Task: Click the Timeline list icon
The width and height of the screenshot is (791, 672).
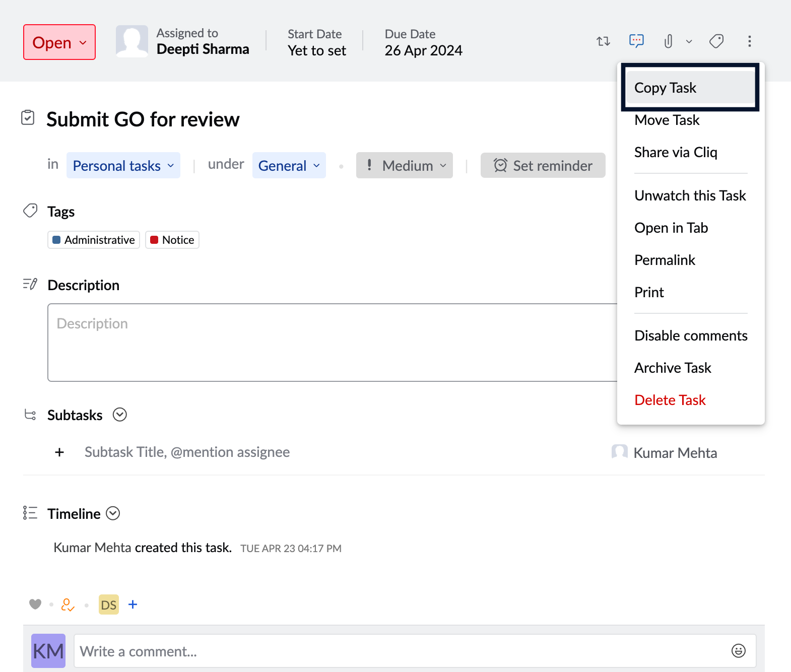Action: coord(30,513)
